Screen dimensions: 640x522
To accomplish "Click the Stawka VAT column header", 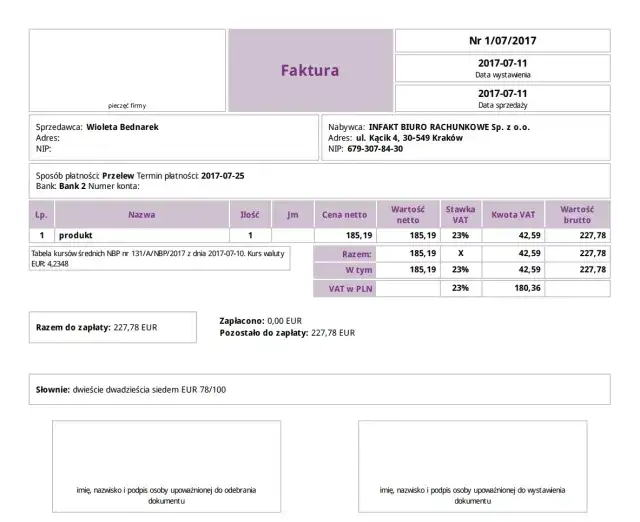I will [x=460, y=215].
